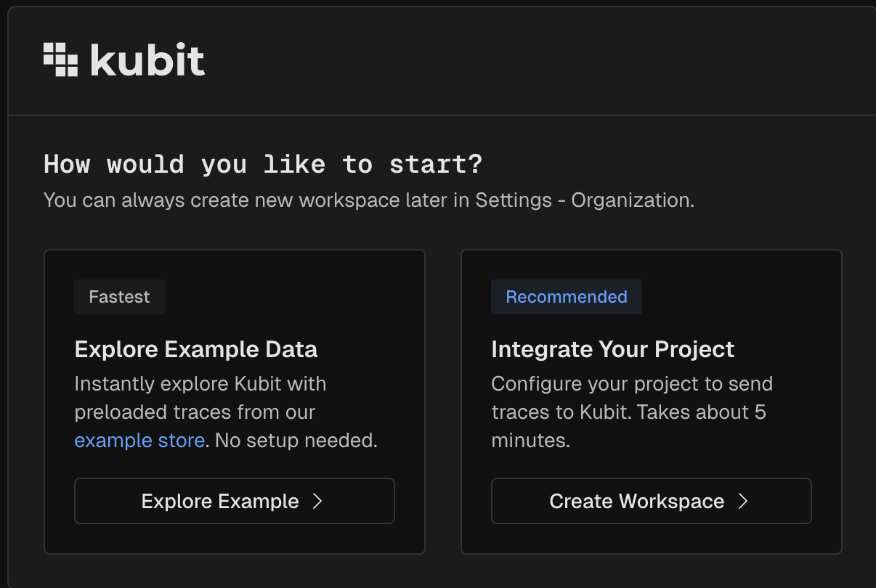Click the Explore Example Data title
Image resolution: width=876 pixels, height=588 pixels.
pos(195,349)
